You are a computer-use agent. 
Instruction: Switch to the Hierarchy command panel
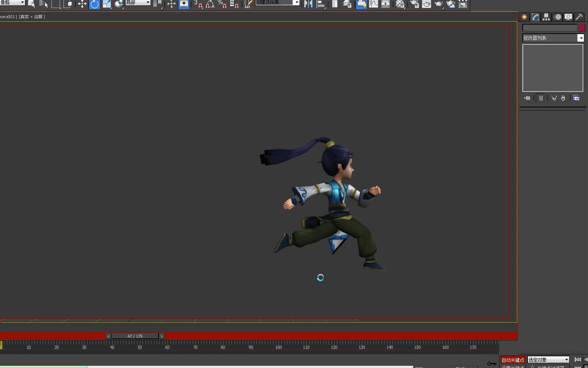[x=546, y=17]
